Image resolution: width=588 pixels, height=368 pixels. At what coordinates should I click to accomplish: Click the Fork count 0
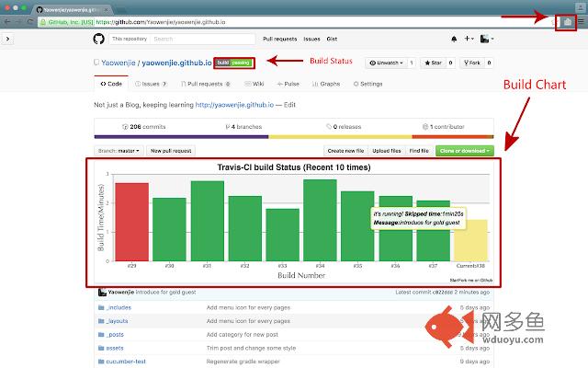coord(489,63)
